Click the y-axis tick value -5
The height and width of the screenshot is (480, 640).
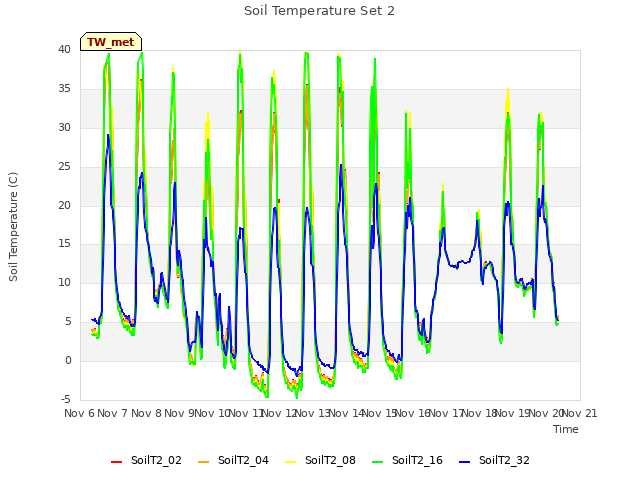coord(65,399)
